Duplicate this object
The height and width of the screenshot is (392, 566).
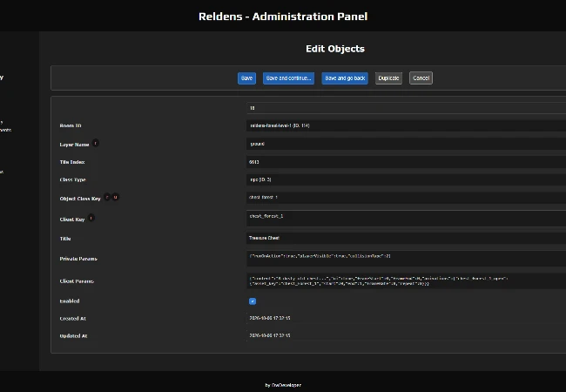coord(388,78)
